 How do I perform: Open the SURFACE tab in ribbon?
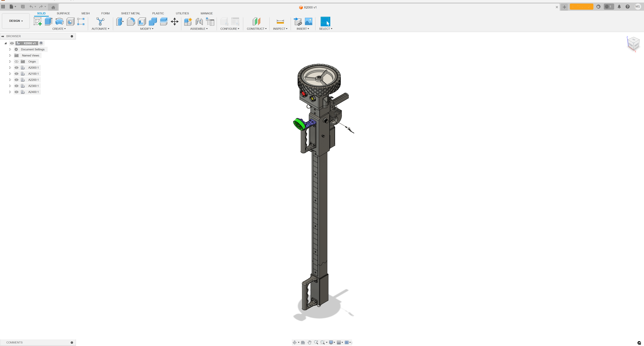(x=63, y=13)
